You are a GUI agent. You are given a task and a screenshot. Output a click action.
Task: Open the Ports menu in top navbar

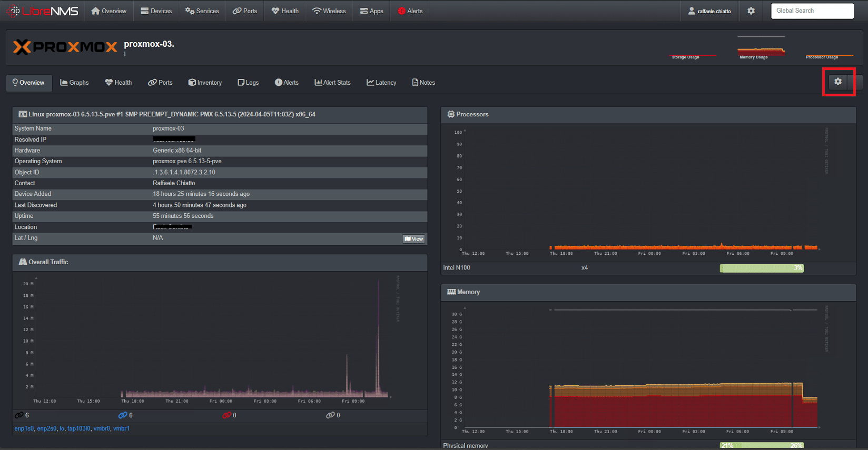[245, 11]
